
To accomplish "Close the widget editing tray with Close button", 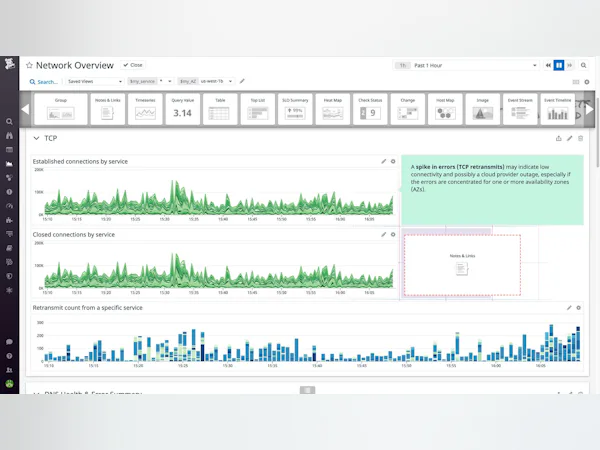I will click(133, 65).
